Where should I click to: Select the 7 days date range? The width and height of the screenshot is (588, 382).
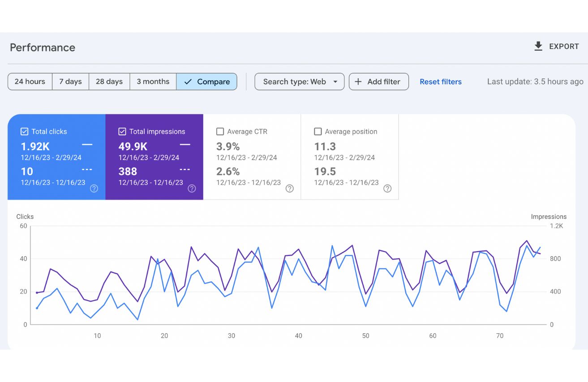(70, 82)
